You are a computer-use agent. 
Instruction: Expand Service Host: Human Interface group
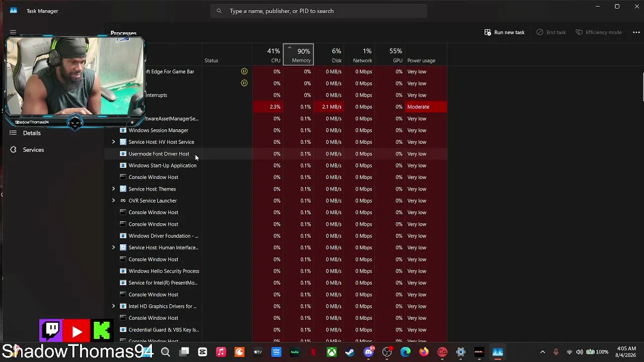pos(113,247)
